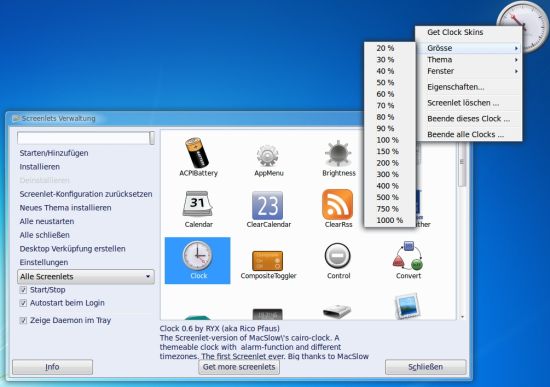The width and height of the screenshot is (550, 387).
Task: Choose Screenlet löschen ... menu entry
Action: pos(469,103)
